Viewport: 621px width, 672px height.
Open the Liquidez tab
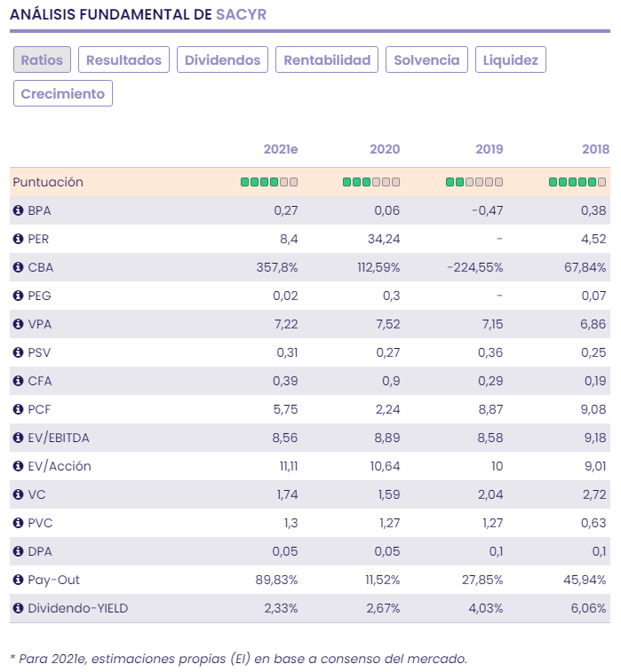(510, 59)
